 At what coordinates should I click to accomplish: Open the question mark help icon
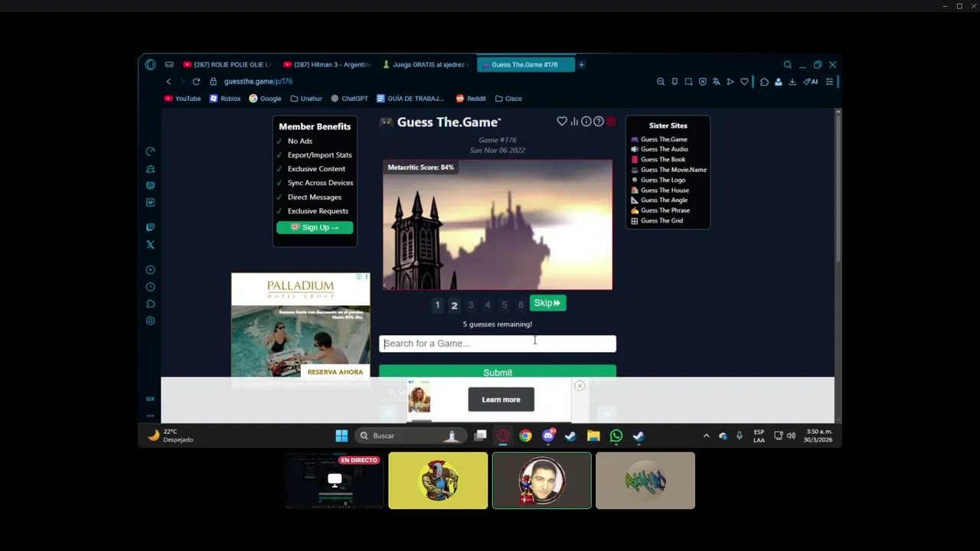click(x=599, y=122)
